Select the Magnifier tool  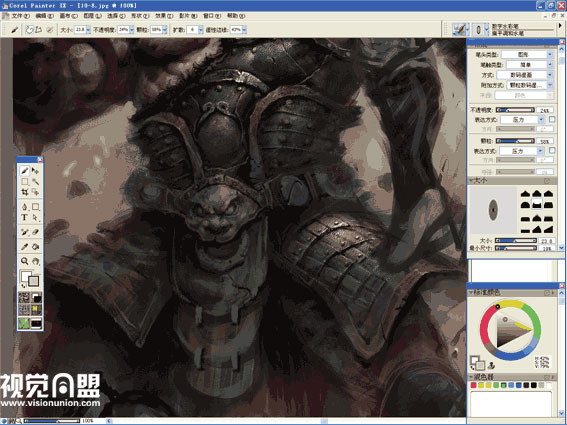(24, 261)
